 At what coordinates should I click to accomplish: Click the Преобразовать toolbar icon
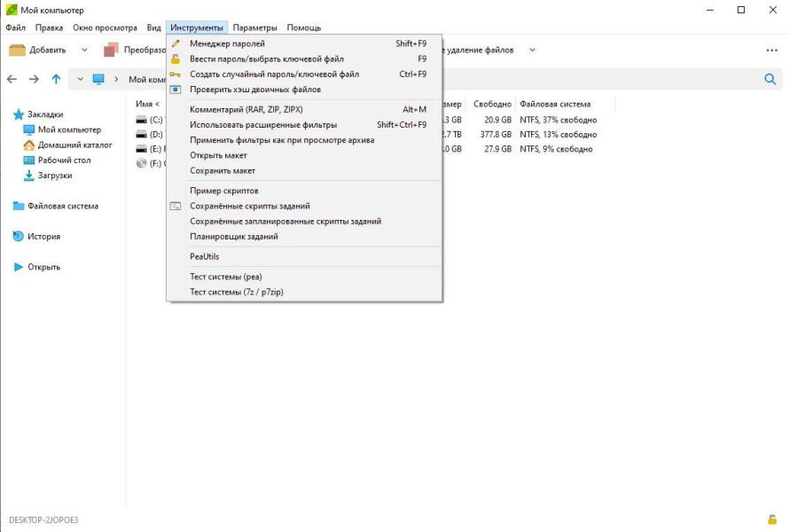(x=111, y=50)
